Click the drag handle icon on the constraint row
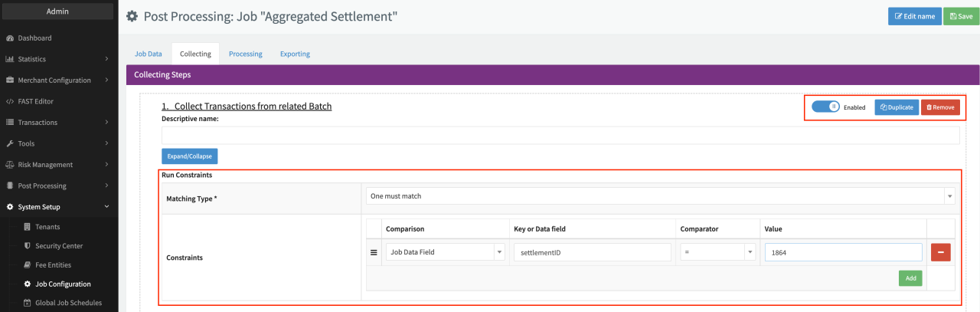The width and height of the screenshot is (980, 312). pyautogui.click(x=374, y=252)
